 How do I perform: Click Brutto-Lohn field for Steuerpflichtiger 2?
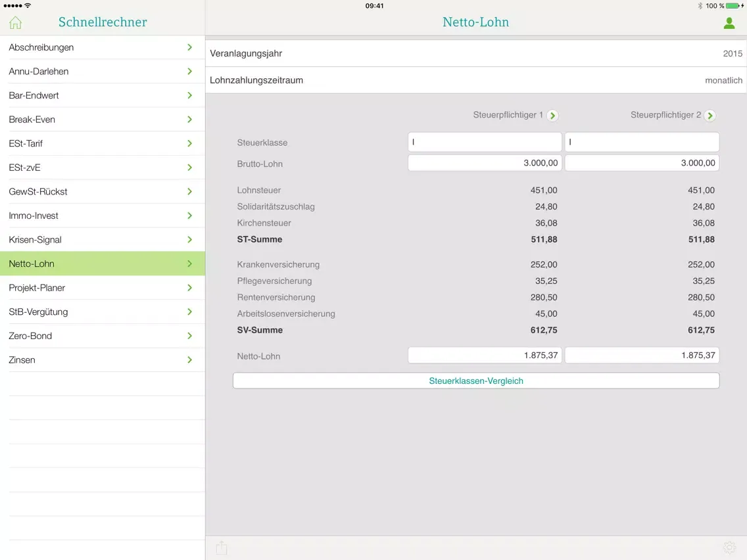point(642,163)
